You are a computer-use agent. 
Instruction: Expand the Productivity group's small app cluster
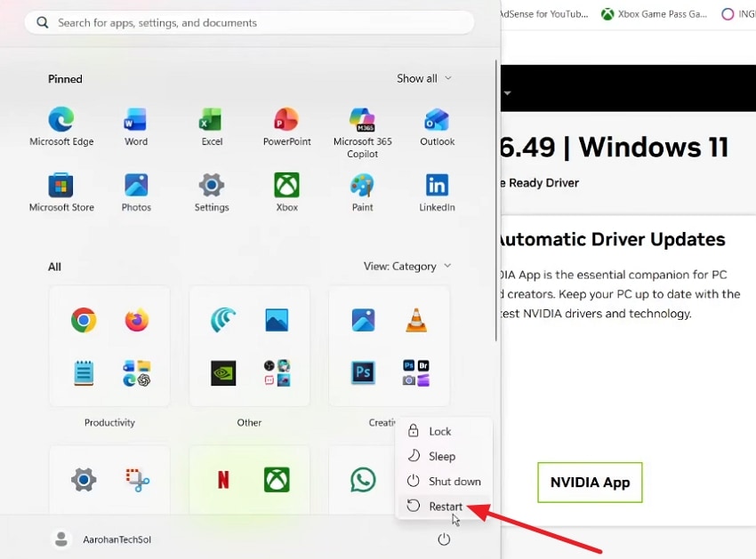click(137, 373)
